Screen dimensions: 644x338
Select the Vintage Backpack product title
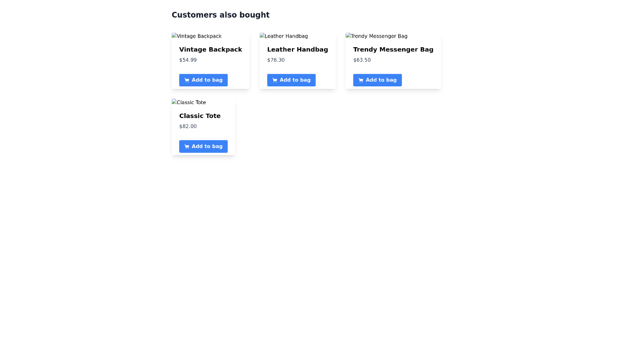point(211,49)
